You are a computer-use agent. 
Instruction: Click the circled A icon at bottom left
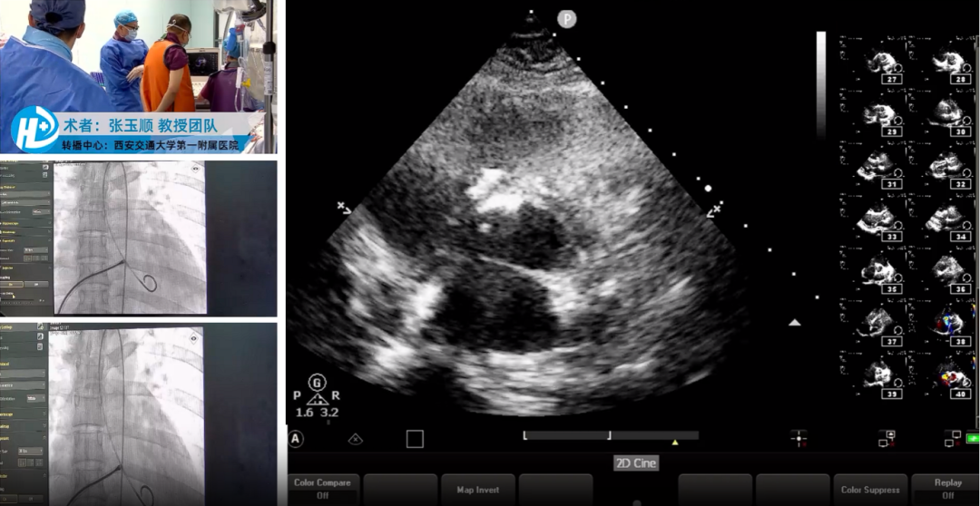coord(296,439)
